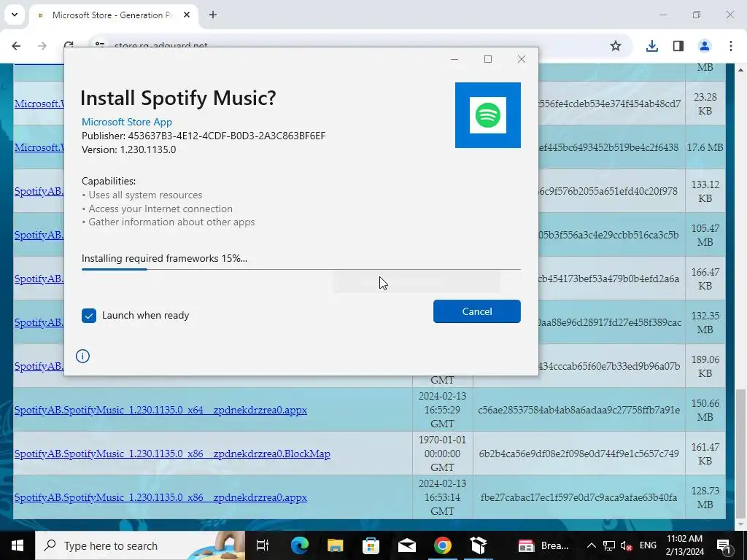Click the 128.73 MB size cell
This screenshot has height=560, width=747.
pos(705,497)
